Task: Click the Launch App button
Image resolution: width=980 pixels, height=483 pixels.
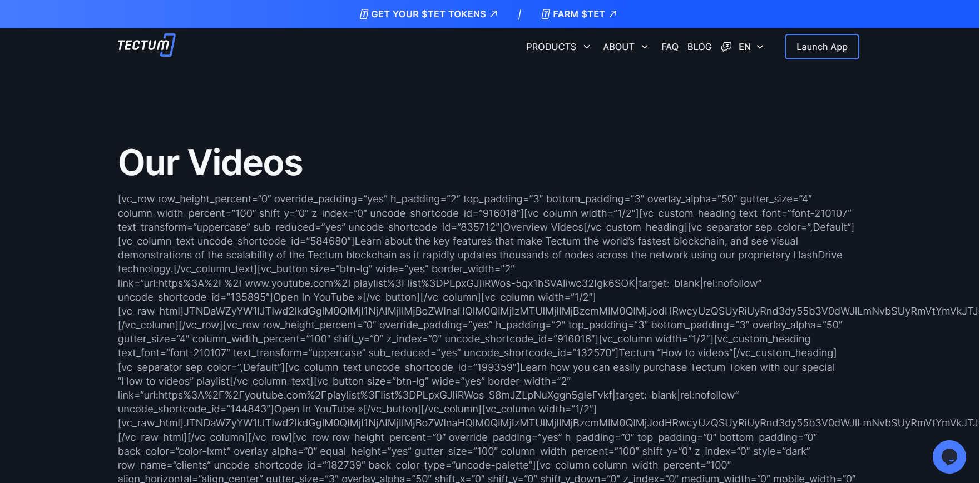Action: pos(822,47)
